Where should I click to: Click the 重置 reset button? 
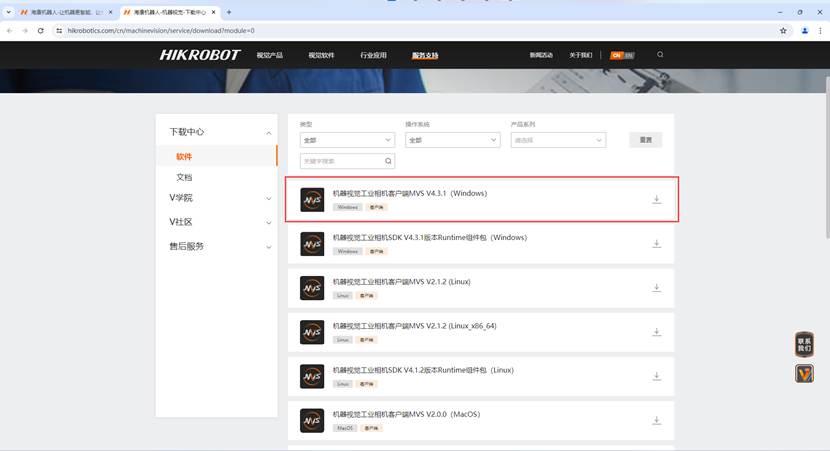click(645, 140)
